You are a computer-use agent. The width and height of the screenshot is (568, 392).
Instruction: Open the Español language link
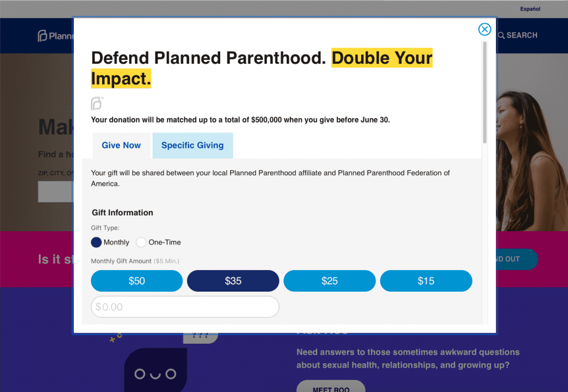530,8
